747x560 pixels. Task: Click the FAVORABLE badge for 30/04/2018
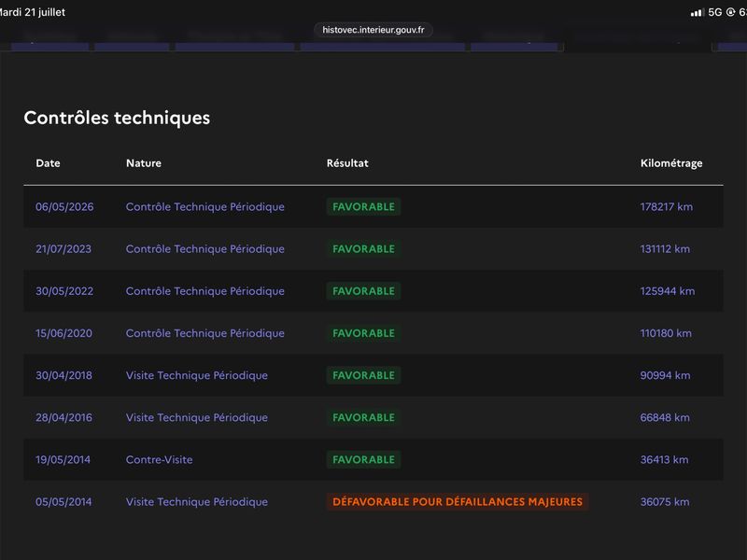click(363, 376)
